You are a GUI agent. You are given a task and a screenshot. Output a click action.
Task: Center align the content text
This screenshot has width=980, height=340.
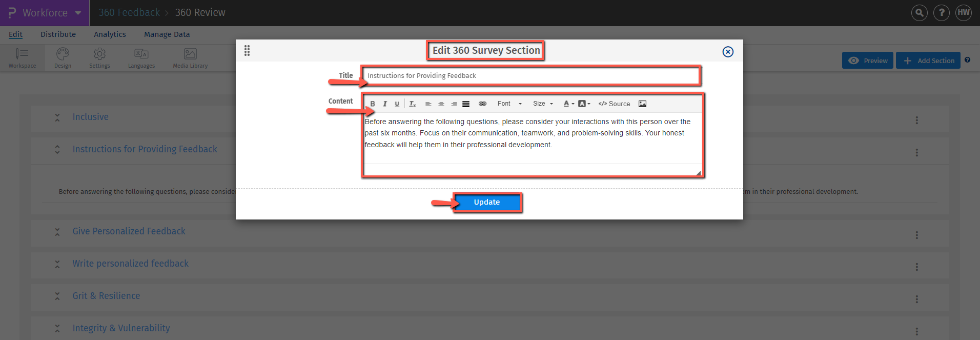pyautogui.click(x=441, y=104)
